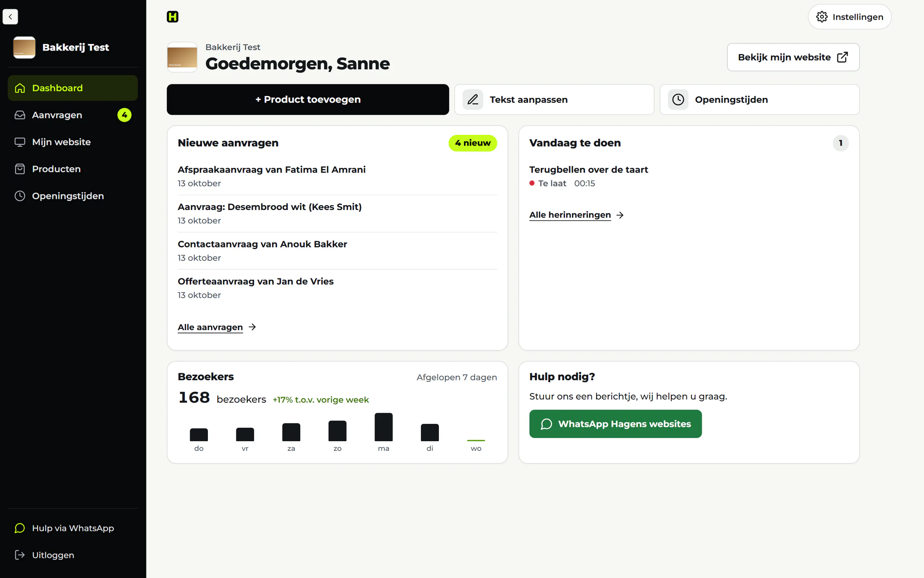The image size is (924, 578).
Task: Click the pencil icon on Tekst aanpassen
Action: coord(473,100)
